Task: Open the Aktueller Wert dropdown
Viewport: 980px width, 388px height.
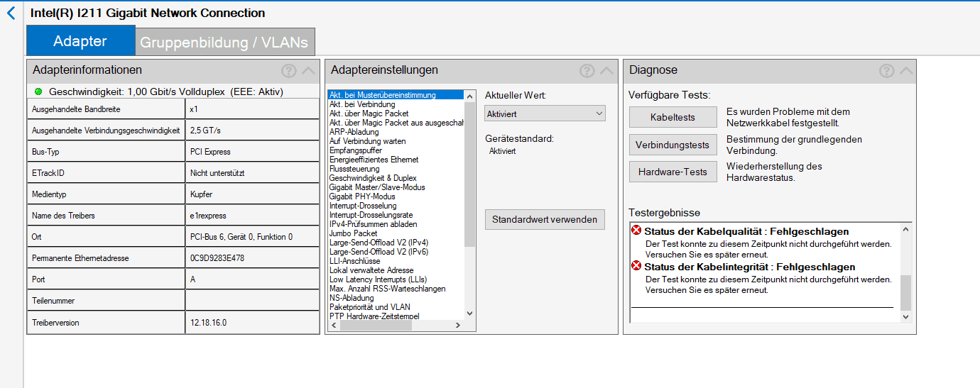Action: click(x=545, y=113)
